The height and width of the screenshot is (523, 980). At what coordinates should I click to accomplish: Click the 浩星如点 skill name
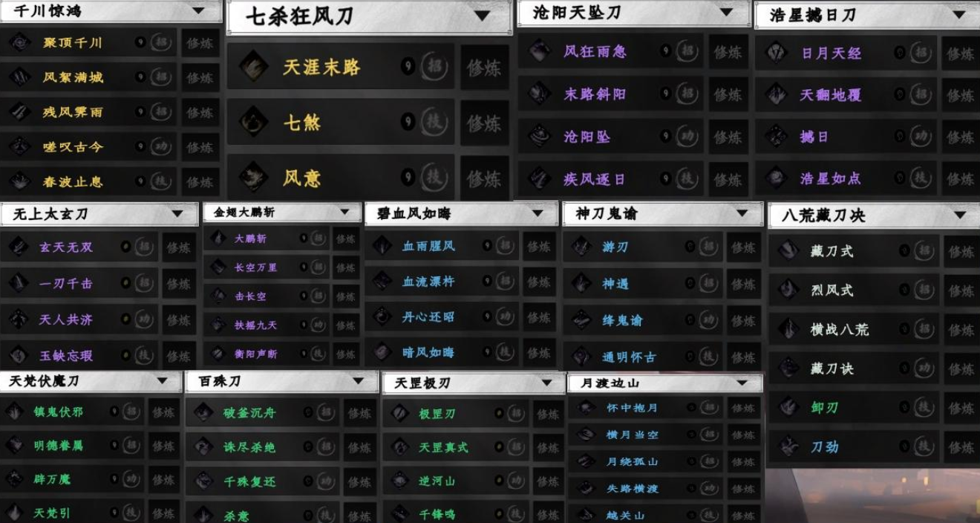(830, 179)
